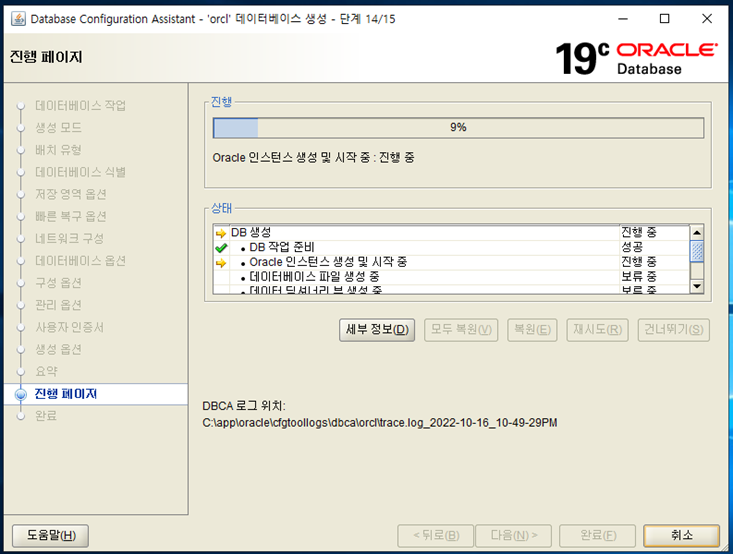
Task: Click the DBCA 로그 위치 label
Action: 244,406
